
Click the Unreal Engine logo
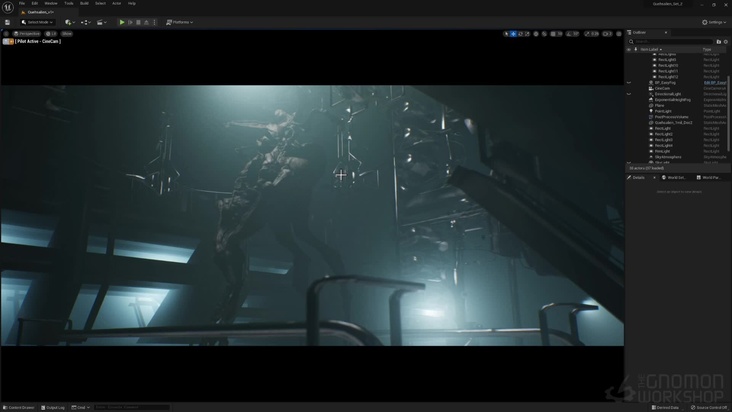click(8, 7)
